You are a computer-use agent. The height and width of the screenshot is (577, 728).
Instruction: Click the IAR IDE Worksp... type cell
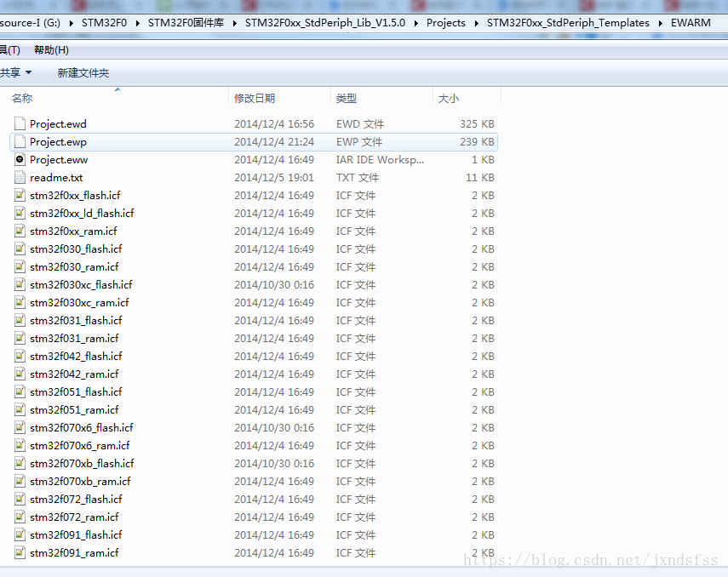[380, 160]
